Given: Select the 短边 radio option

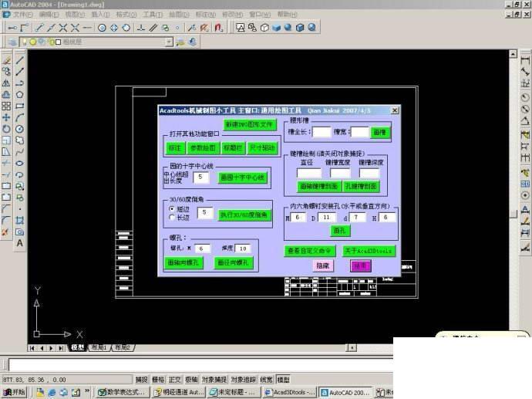Looking at the screenshot, I should coord(172,209).
